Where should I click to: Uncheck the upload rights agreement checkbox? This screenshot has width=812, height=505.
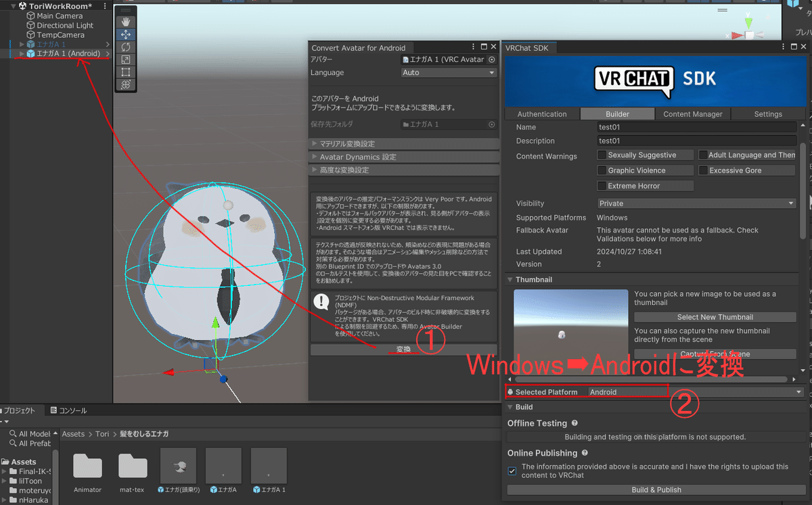click(x=512, y=471)
